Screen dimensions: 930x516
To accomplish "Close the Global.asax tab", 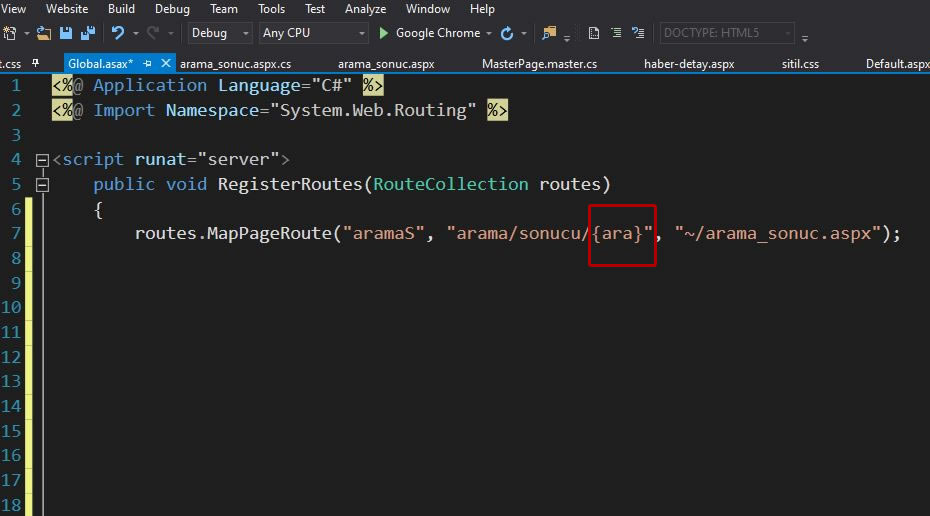I will pyautogui.click(x=165, y=64).
